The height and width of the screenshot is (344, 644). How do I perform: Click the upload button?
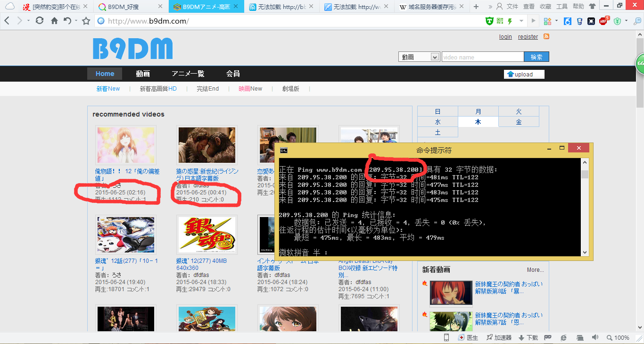coord(524,74)
